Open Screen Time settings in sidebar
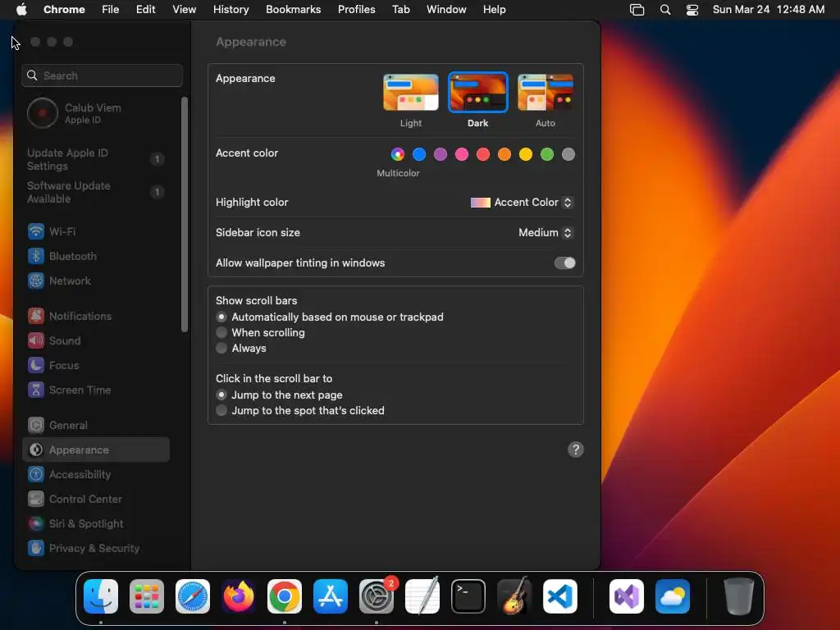 coord(97,390)
